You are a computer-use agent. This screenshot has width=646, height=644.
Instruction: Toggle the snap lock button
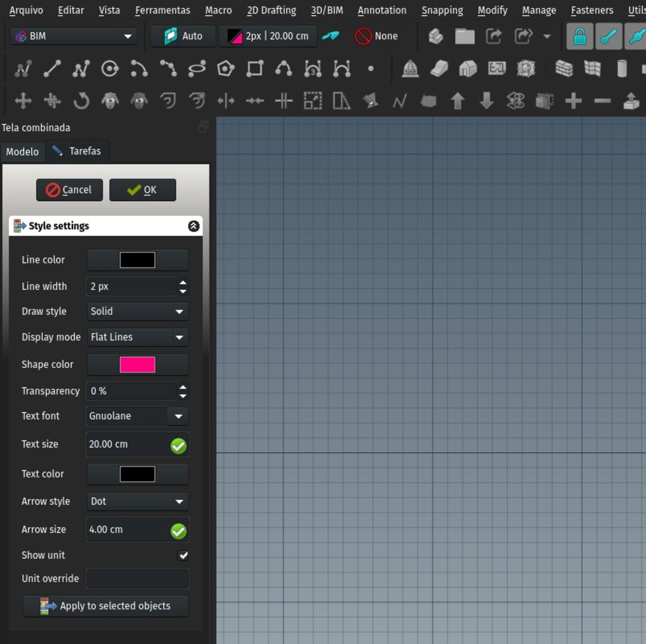[x=579, y=36]
